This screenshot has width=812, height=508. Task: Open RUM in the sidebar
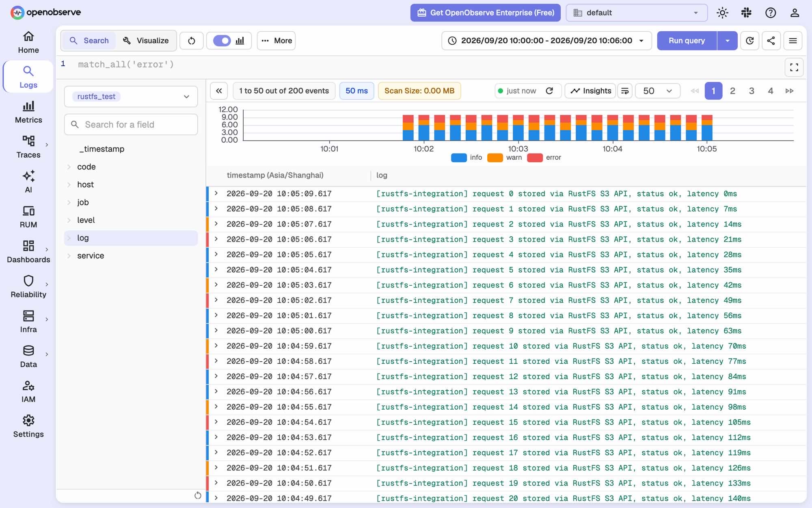[28, 217]
